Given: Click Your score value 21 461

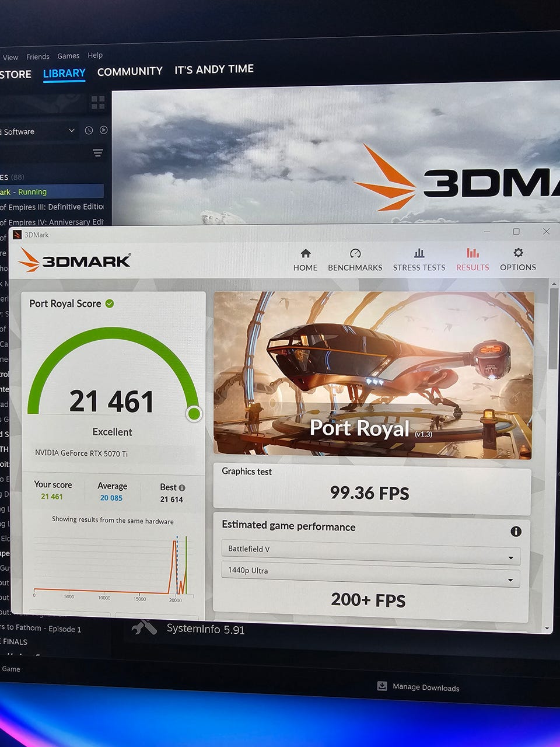Looking at the screenshot, I should tap(52, 497).
